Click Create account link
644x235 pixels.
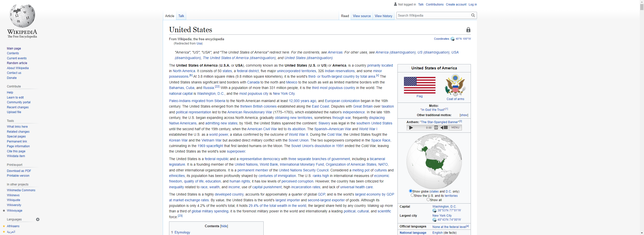(x=456, y=5)
